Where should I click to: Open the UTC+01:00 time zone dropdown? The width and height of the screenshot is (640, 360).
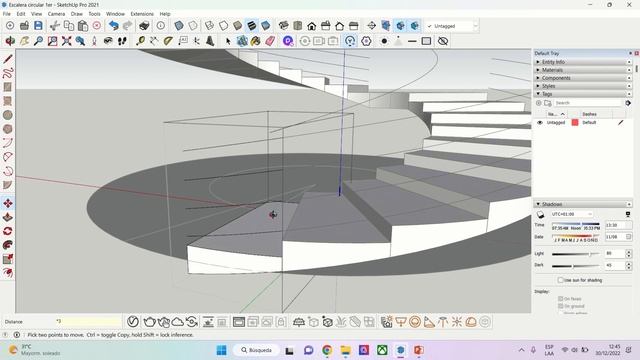(571, 214)
